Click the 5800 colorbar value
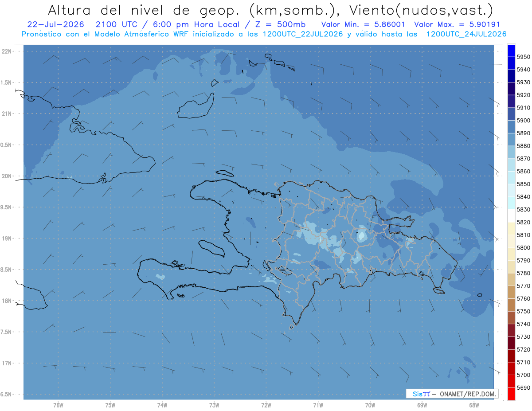Screen dimensions: 532x411 (524, 247)
